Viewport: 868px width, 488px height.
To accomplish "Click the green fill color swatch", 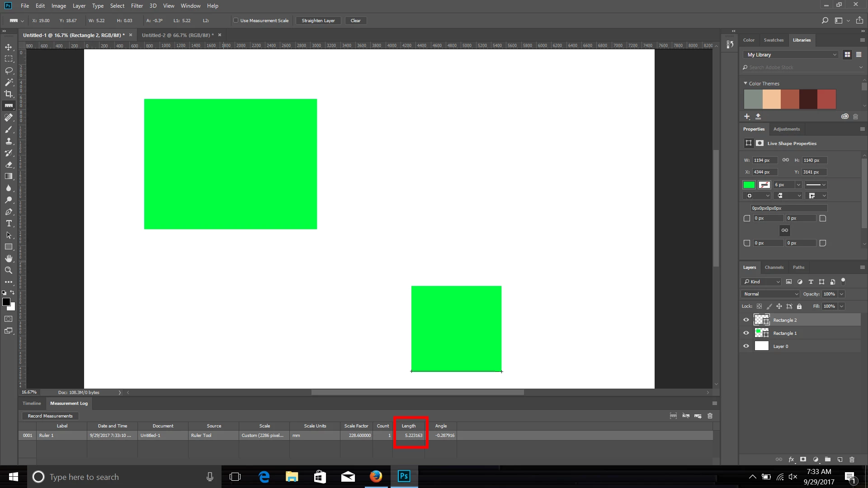I will click(x=749, y=185).
